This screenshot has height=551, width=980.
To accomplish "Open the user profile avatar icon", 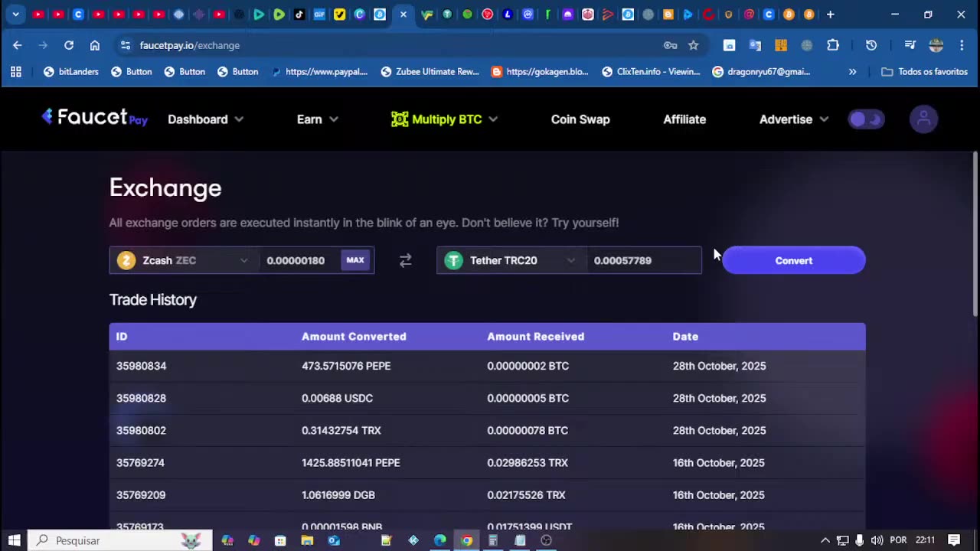I will point(923,119).
